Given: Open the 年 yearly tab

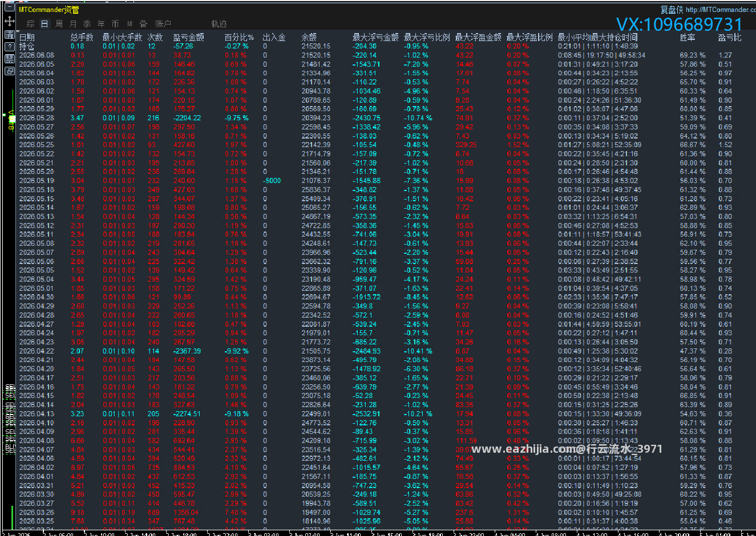Looking at the screenshot, I should (101, 24).
